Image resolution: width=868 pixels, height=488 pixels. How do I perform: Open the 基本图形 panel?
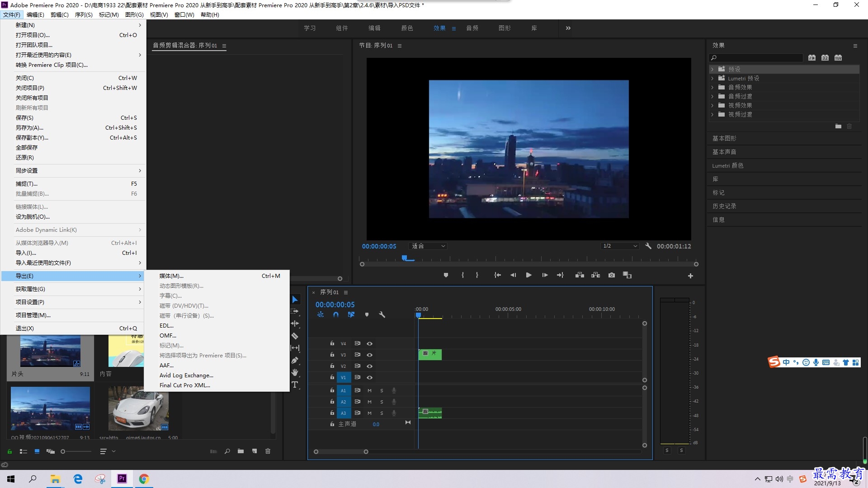(x=724, y=138)
